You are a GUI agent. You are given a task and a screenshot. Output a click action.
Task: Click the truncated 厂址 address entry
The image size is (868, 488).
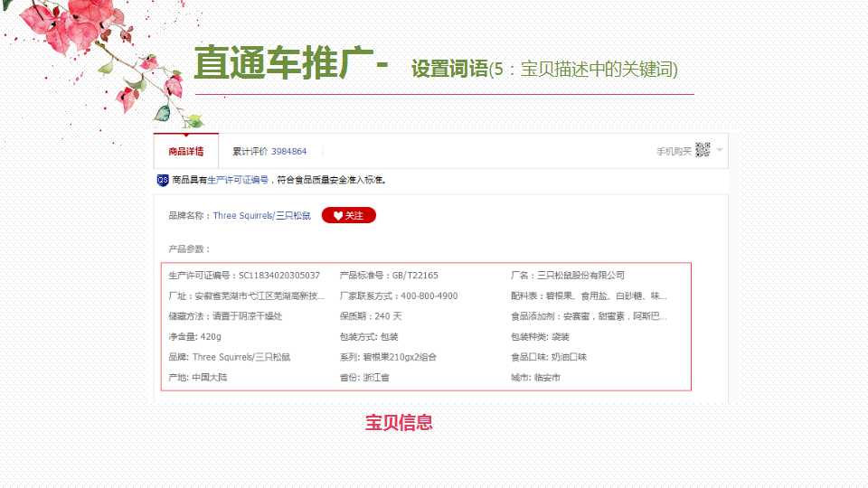pyautogui.click(x=246, y=296)
